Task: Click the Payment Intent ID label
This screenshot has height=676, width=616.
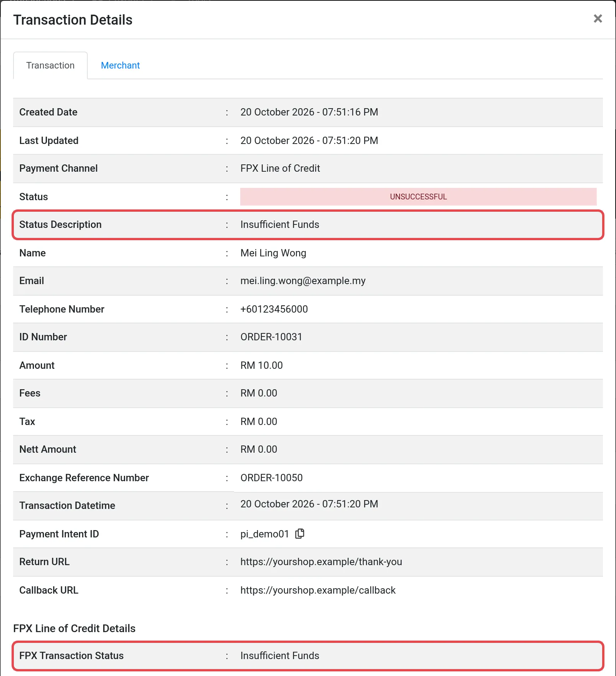Action: tap(59, 534)
